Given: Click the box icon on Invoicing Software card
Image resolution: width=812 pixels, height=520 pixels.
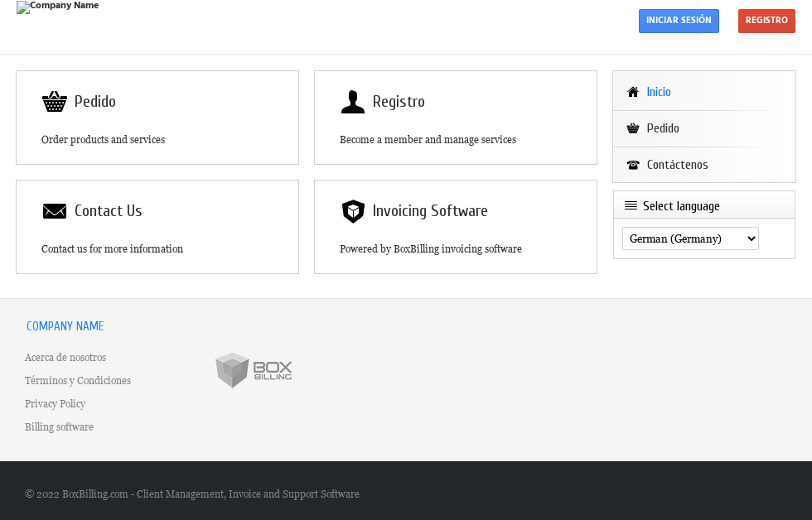Looking at the screenshot, I should 353,210.
